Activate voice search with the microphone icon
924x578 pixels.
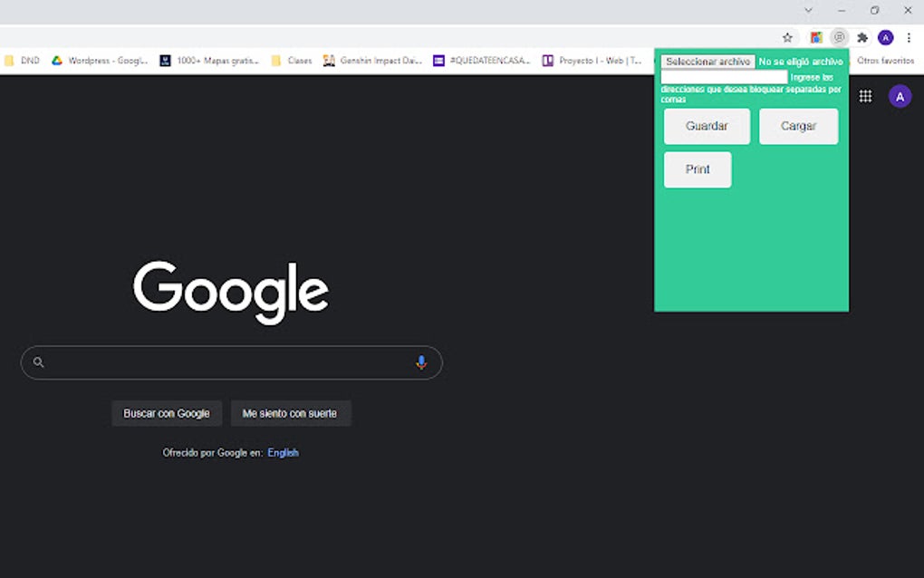pos(421,361)
